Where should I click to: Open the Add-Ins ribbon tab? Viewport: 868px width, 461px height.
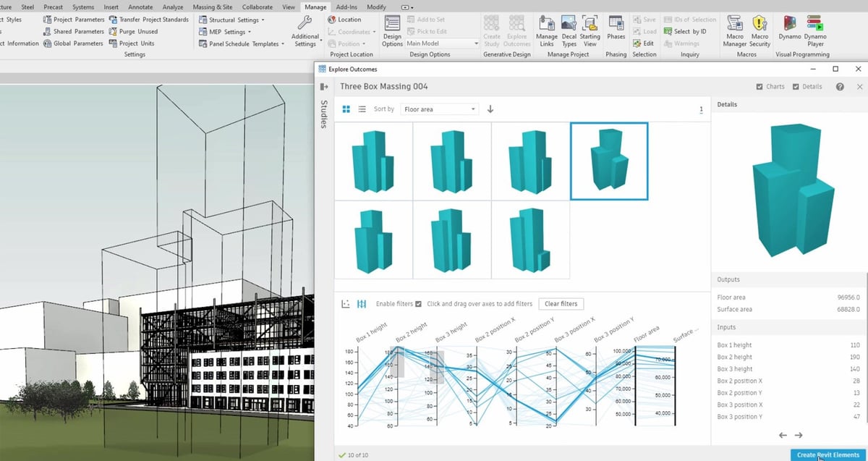coord(346,7)
